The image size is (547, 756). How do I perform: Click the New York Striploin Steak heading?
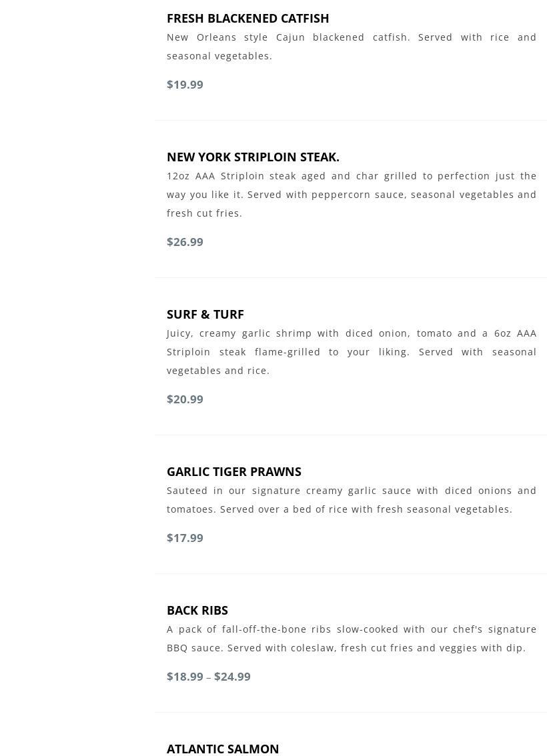253,157
